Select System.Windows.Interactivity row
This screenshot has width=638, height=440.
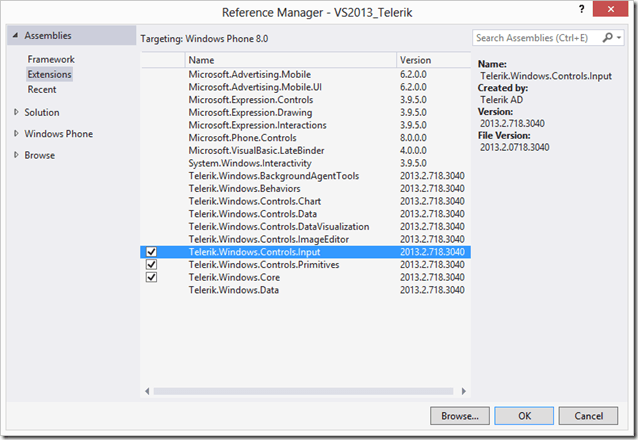click(306, 163)
